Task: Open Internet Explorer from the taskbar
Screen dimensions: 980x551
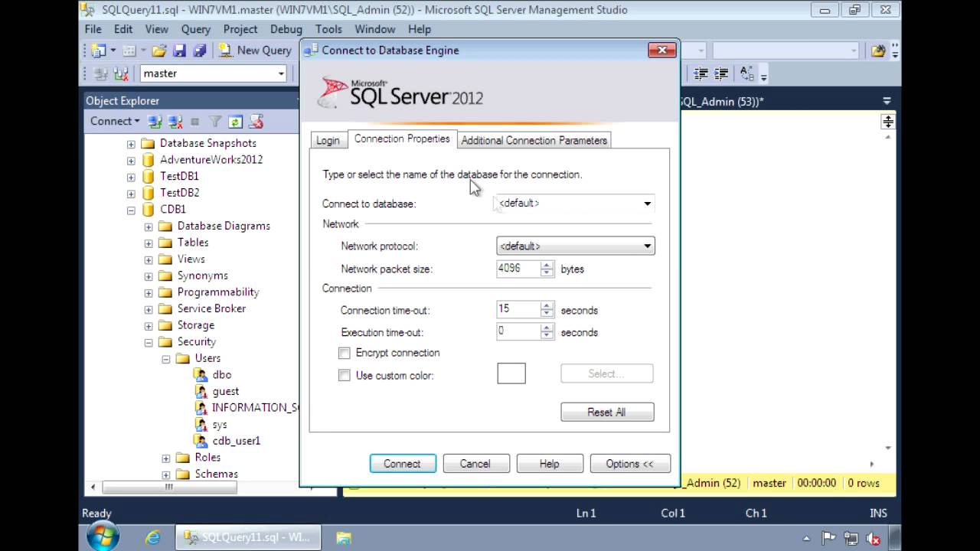Action: point(153,538)
